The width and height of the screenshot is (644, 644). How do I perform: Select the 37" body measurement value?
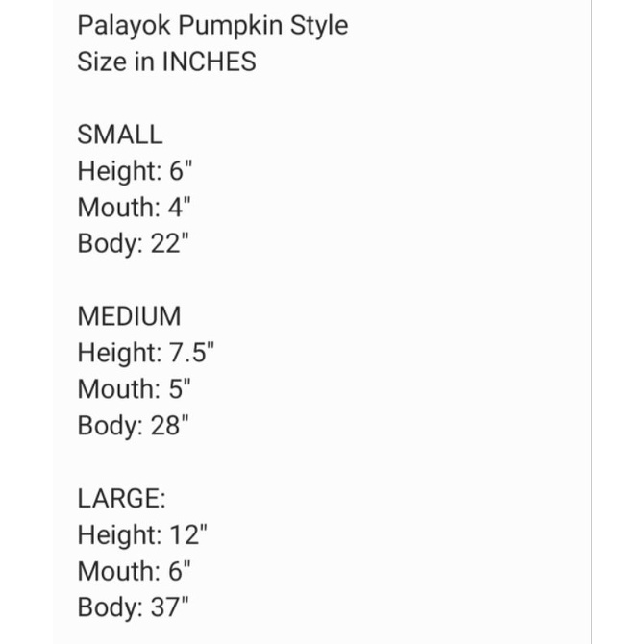coord(170,608)
